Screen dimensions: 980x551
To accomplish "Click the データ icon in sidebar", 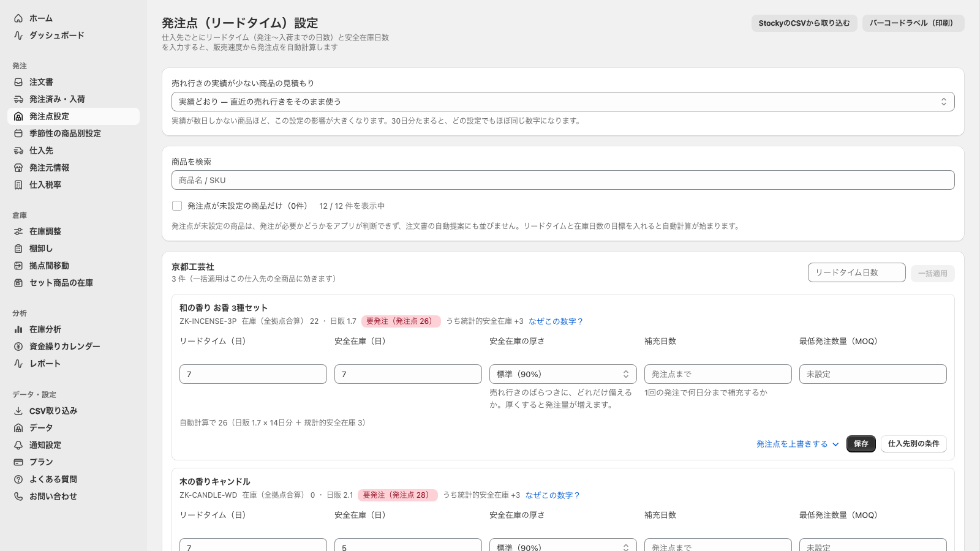I will click(18, 428).
